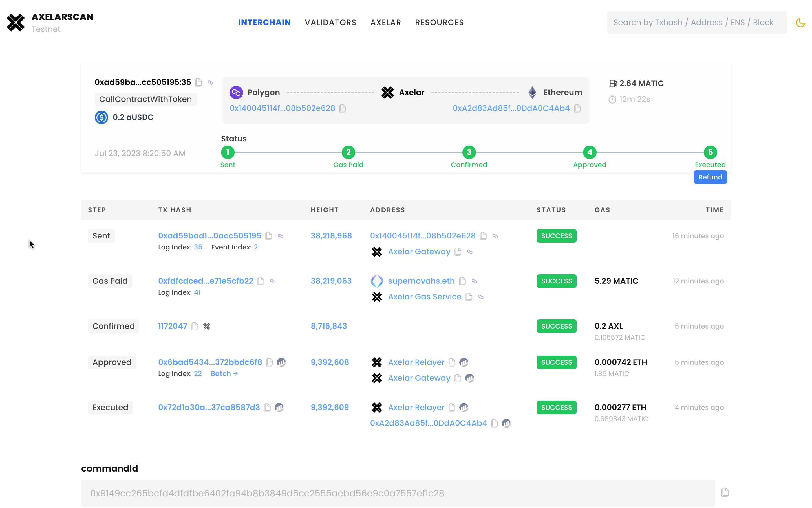Open block height 8,716,843

329,326
